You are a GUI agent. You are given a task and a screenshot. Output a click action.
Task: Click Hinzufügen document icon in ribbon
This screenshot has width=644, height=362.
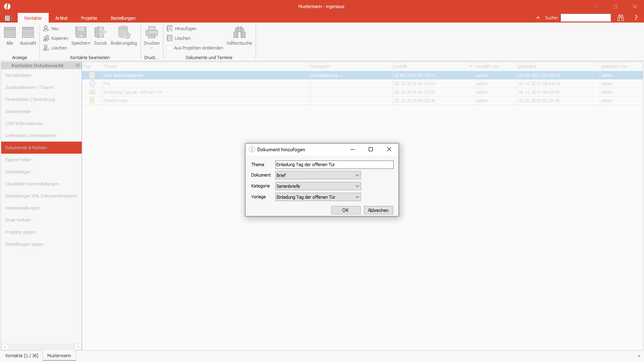[x=170, y=29]
